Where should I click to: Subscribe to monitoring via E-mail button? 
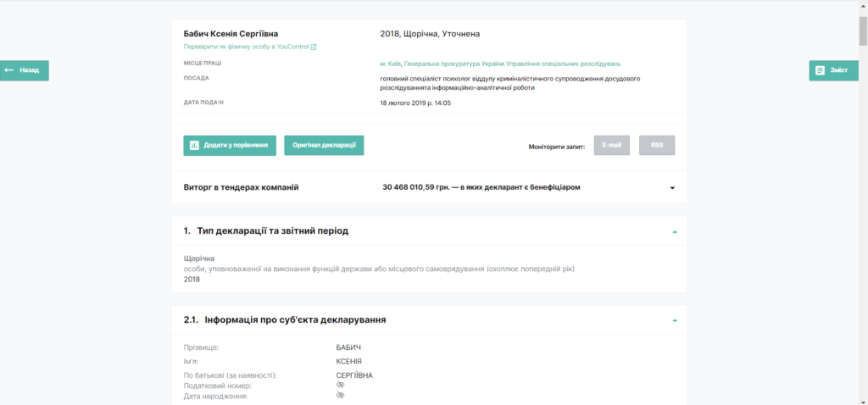click(x=612, y=145)
